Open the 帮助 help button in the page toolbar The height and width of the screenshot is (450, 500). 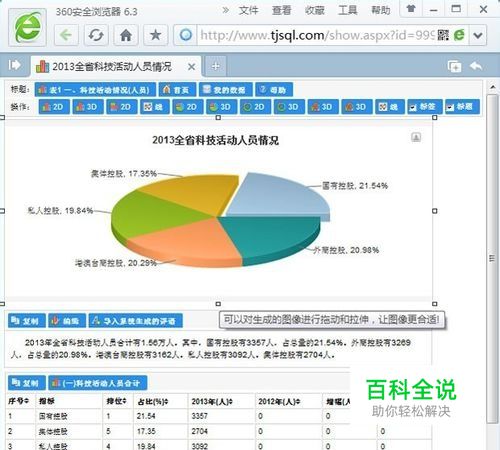[x=274, y=89]
